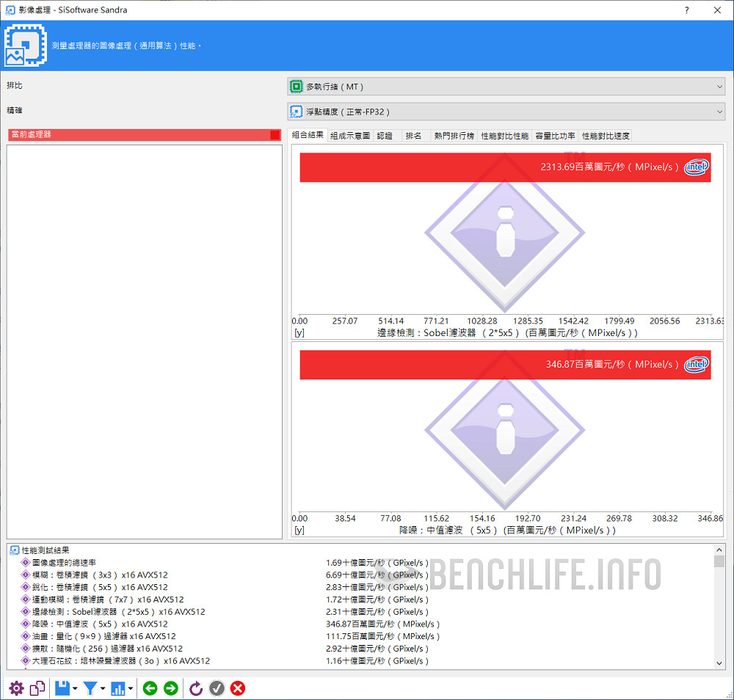Screen dimensions: 734x700
Task: Switch to the 熱門排行榜 tab
Action: coord(454,136)
